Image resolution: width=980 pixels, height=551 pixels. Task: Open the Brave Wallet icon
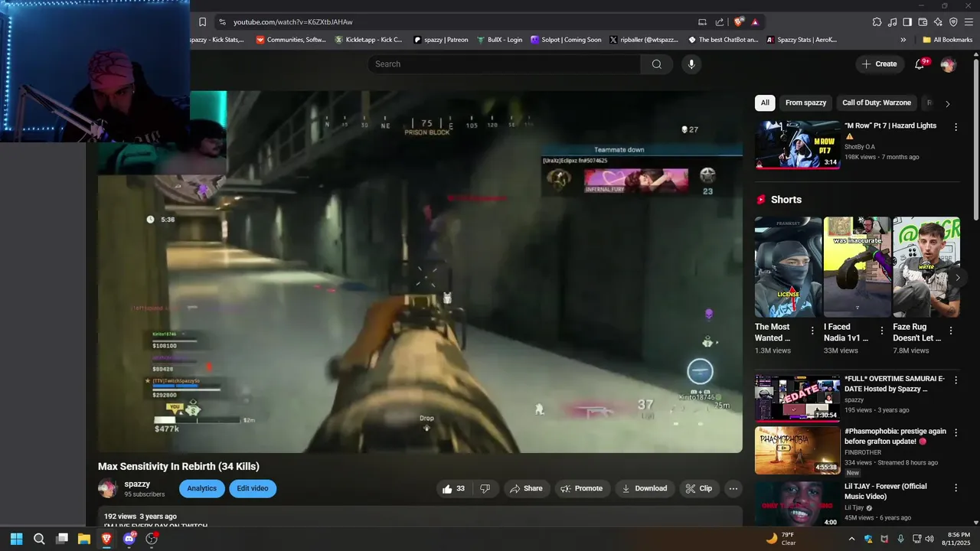click(x=923, y=22)
